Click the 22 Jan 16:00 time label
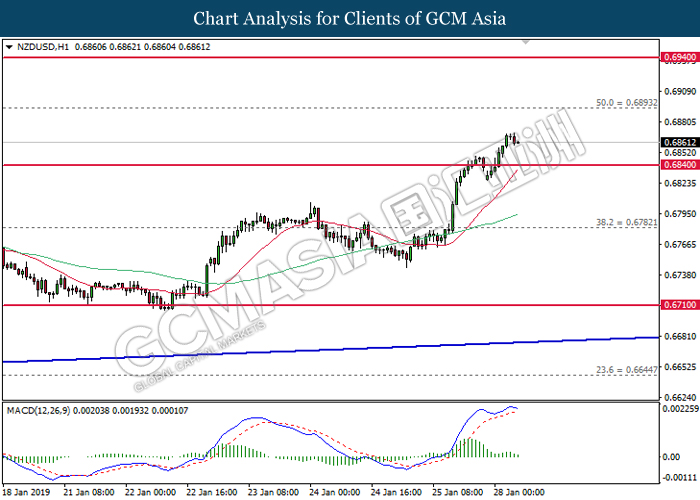Screen dimensions: 700x500 click(x=212, y=492)
